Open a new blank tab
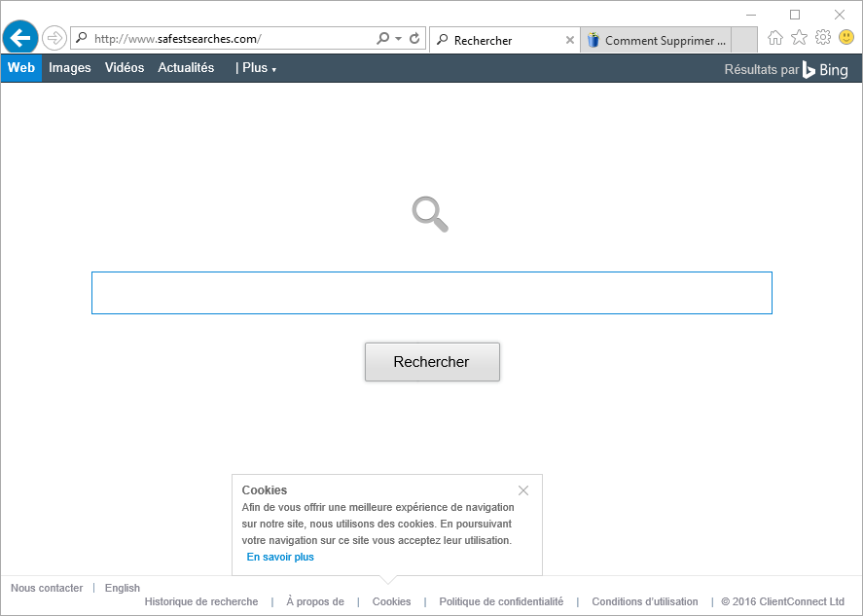 744,40
